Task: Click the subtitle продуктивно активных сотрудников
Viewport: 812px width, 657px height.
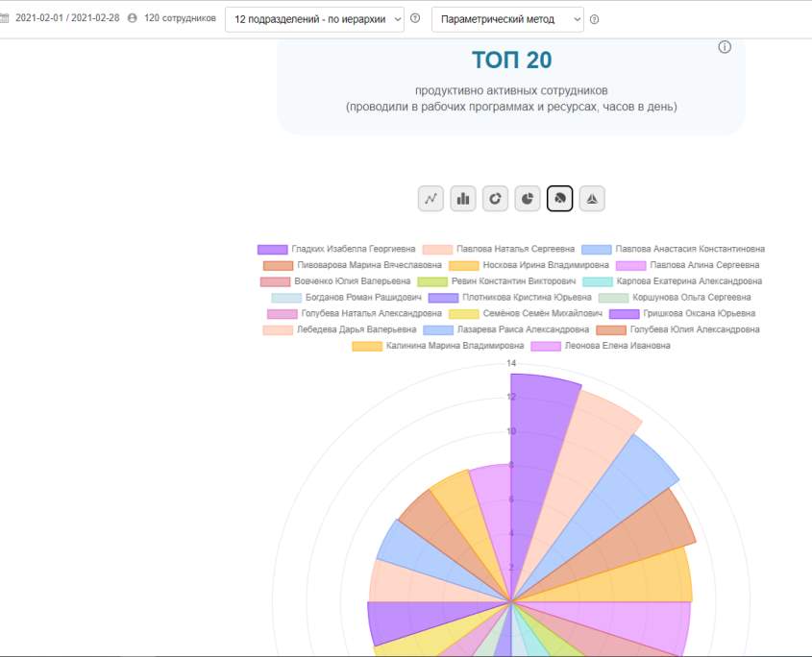Action: point(511,90)
